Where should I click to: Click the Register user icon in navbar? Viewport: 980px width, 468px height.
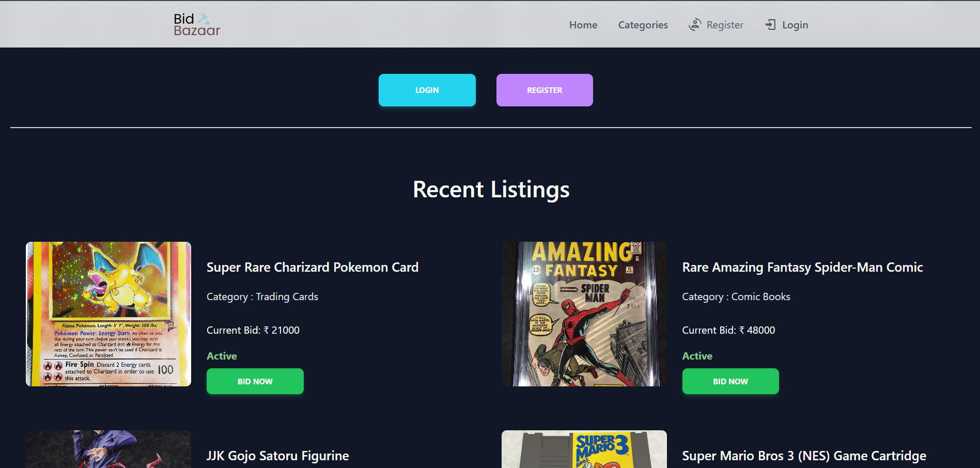tap(695, 24)
